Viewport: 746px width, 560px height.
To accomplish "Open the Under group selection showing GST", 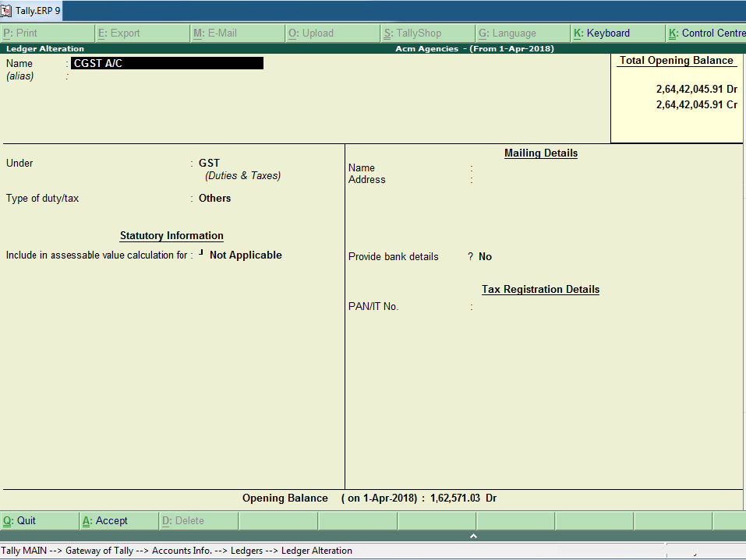I will point(209,164).
